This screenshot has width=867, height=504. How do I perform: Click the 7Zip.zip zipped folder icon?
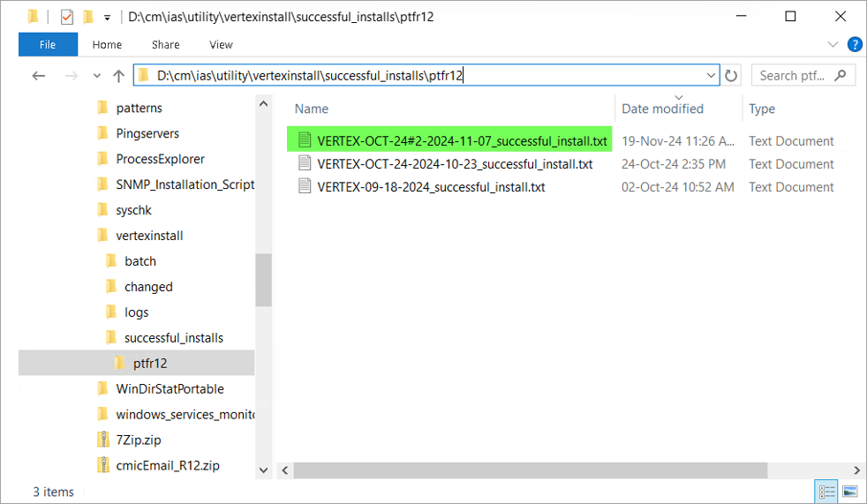point(103,440)
